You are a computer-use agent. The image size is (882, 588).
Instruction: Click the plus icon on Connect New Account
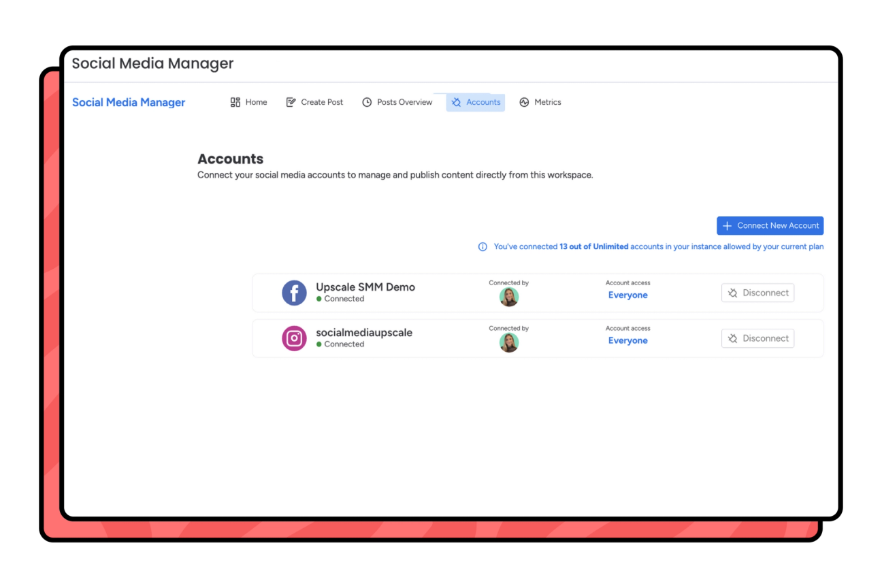(728, 225)
